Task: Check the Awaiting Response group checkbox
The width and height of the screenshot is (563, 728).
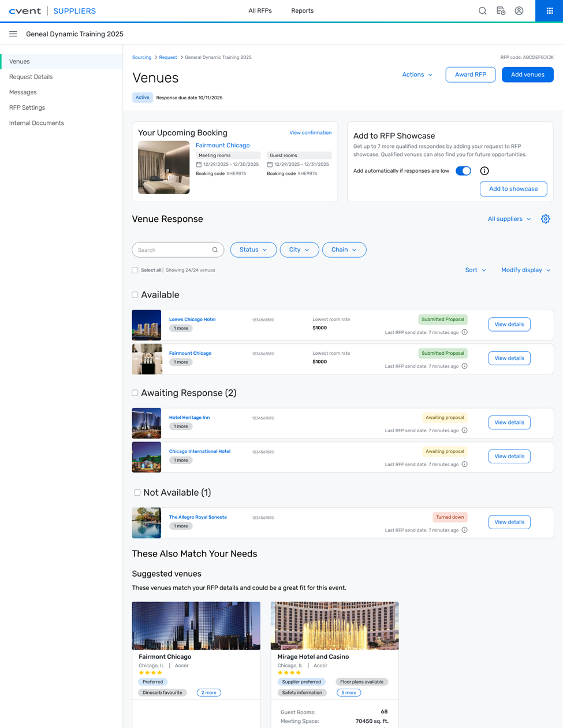Action: click(x=135, y=393)
